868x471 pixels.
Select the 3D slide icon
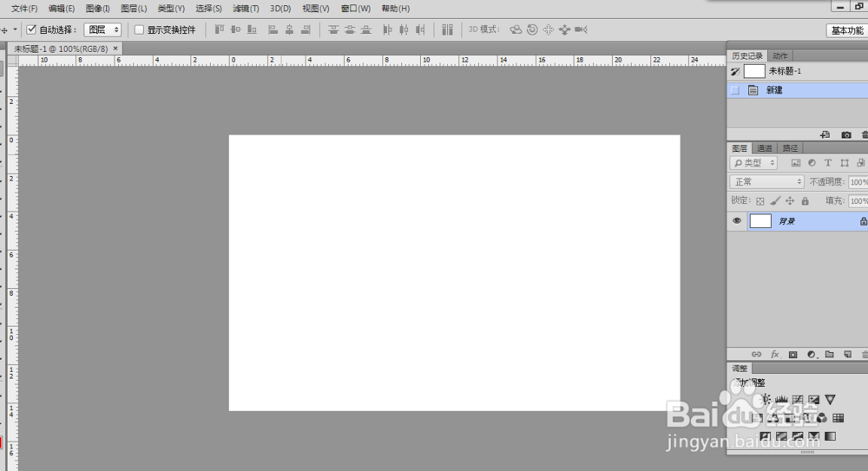coord(564,29)
